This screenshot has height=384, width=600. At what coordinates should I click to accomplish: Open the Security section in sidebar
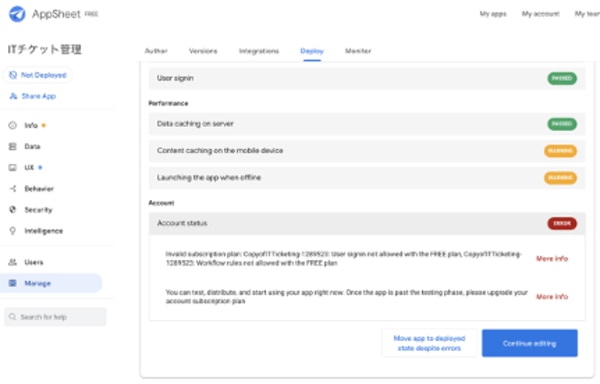pos(38,210)
